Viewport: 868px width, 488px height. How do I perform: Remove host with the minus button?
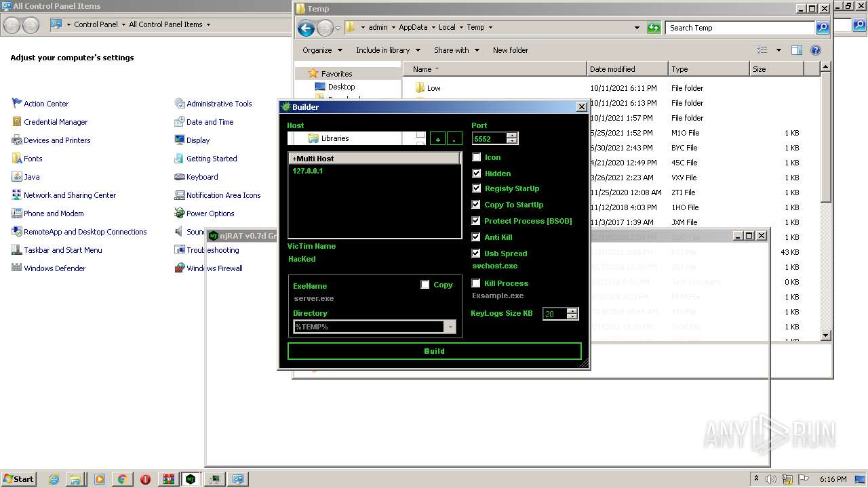click(454, 138)
